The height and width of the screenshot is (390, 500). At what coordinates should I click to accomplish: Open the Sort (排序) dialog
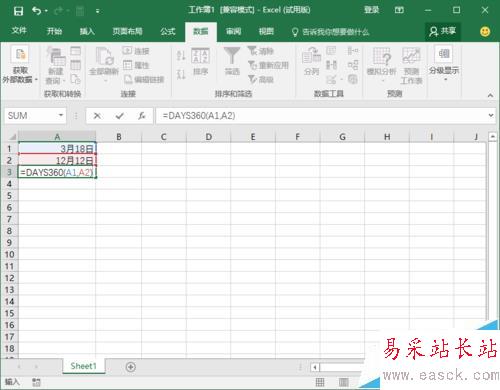[x=200, y=62]
